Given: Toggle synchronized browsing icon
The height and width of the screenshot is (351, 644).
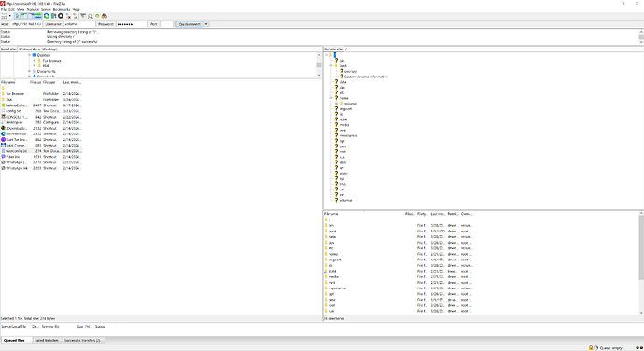Looking at the screenshot, I should 97,16.
